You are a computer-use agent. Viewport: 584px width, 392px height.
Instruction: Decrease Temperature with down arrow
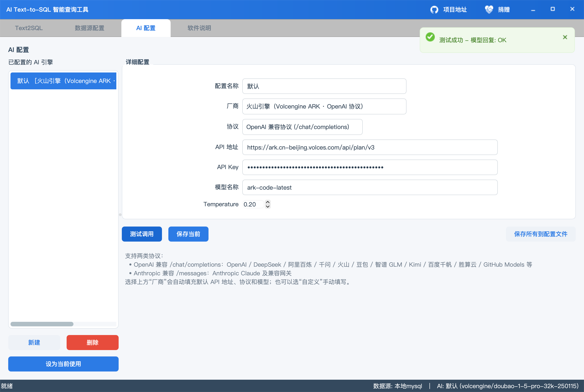[x=268, y=206]
